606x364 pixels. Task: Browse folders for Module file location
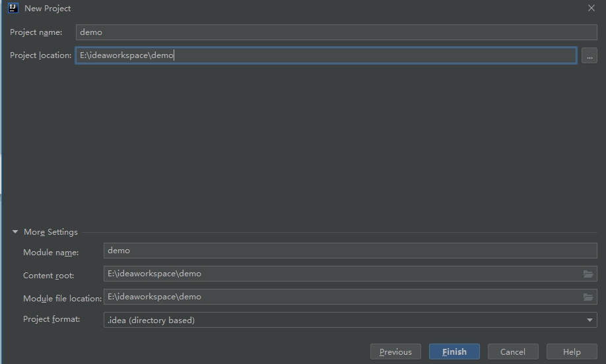[x=588, y=297]
